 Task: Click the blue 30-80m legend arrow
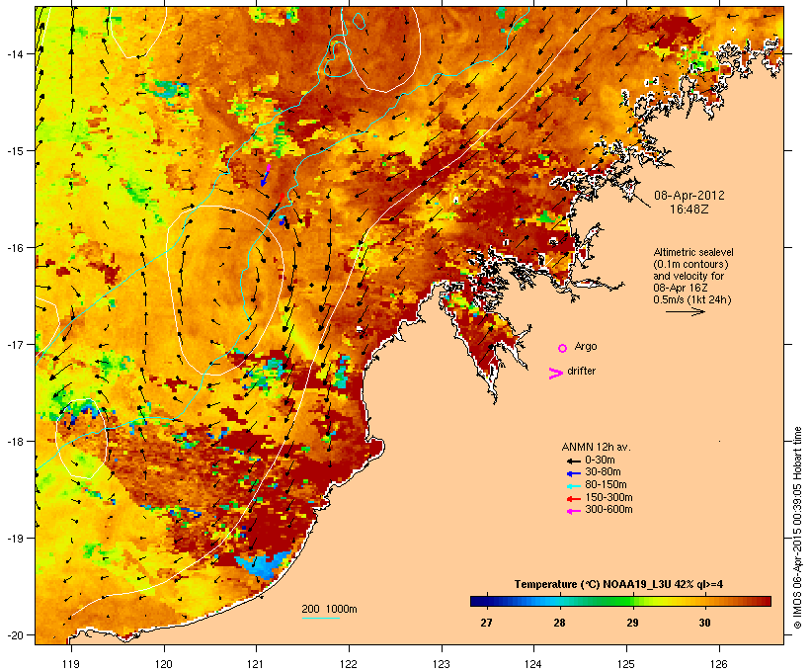573,473
